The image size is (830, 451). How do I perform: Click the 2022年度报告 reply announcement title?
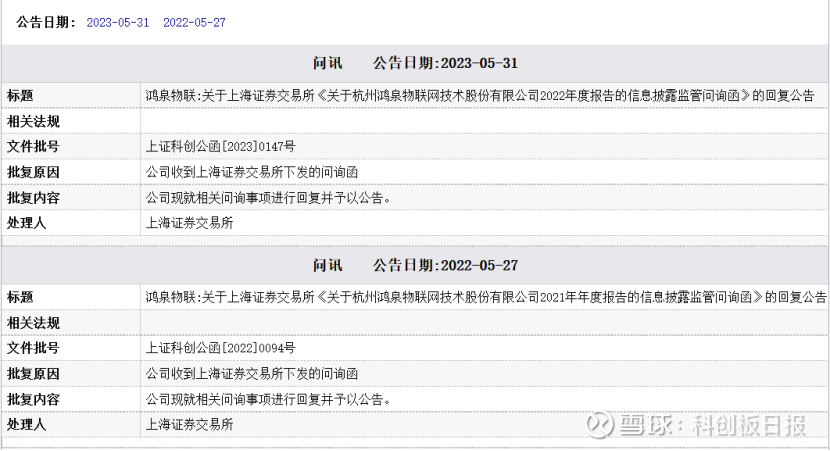pyautogui.click(x=480, y=96)
